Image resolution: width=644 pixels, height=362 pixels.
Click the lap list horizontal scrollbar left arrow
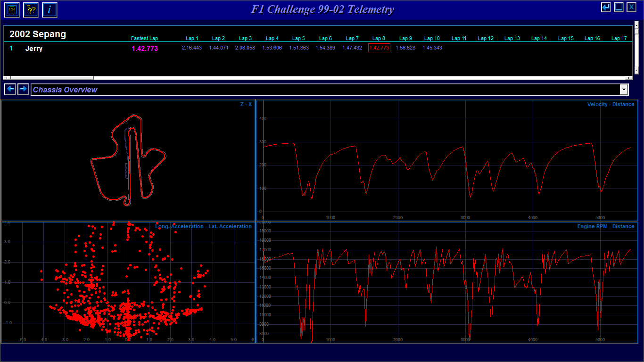(7, 78)
